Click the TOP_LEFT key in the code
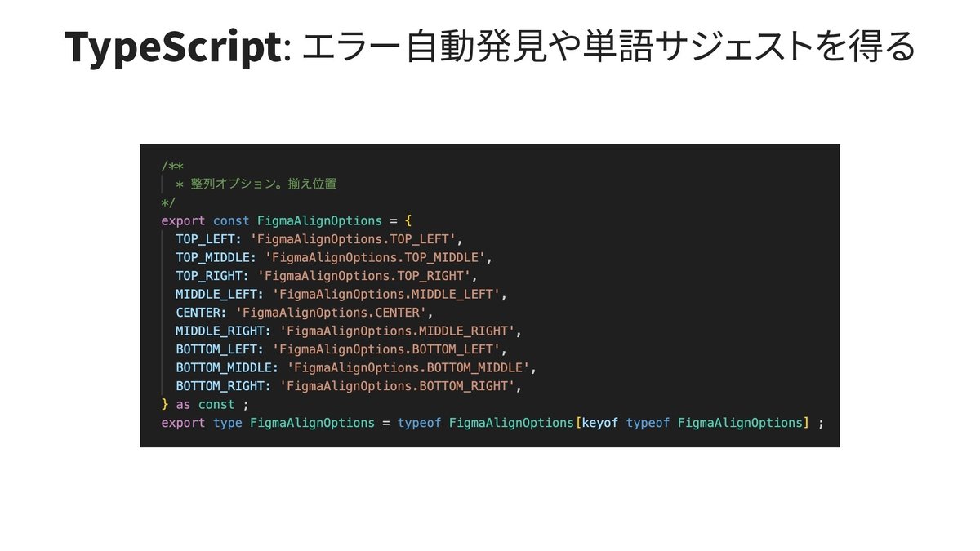Screen dimensions: 980x551 point(207,239)
